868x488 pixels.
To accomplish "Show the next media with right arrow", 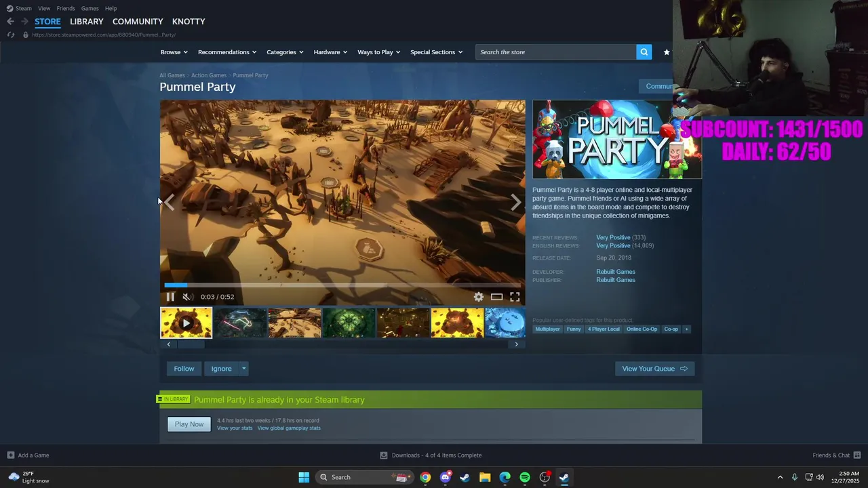I will coord(516,202).
